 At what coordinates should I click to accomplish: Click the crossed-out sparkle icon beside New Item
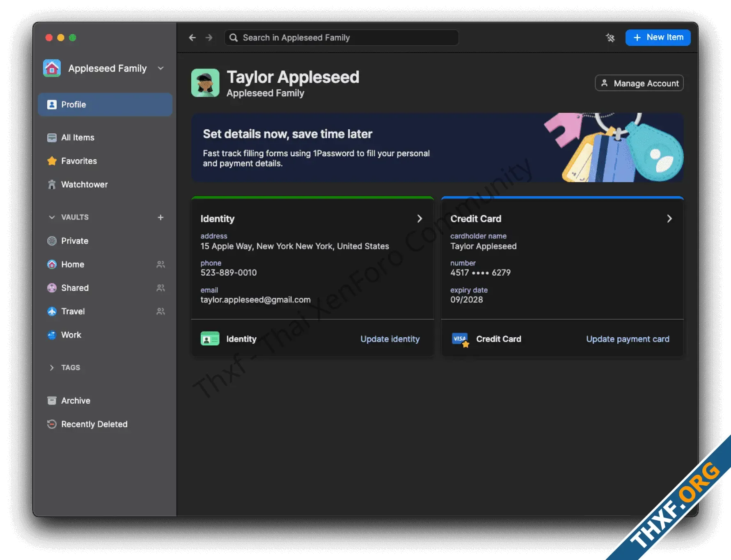[610, 38]
